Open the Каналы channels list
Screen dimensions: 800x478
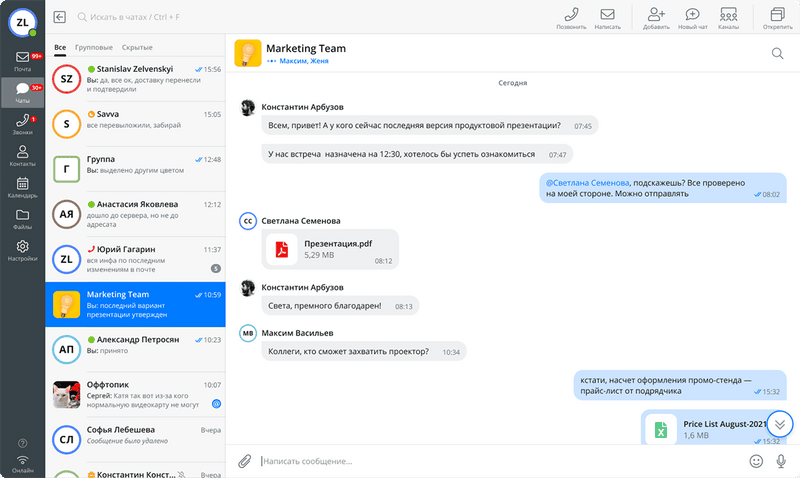728,18
